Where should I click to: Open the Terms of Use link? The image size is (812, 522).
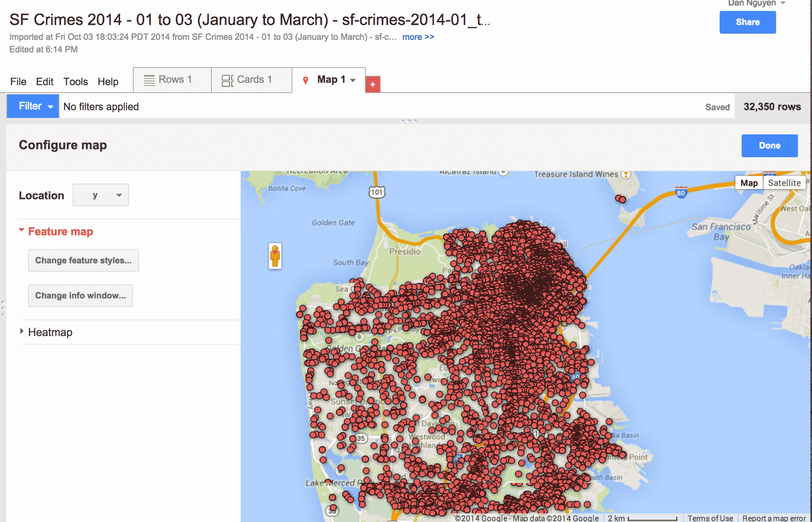pos(710,518)
